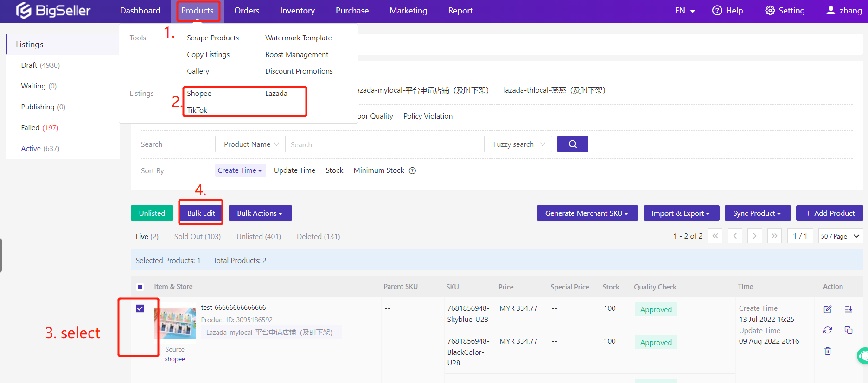Open the Inventory menu
This screenshot has width=868, height=383.
click(x=297, y=11)
